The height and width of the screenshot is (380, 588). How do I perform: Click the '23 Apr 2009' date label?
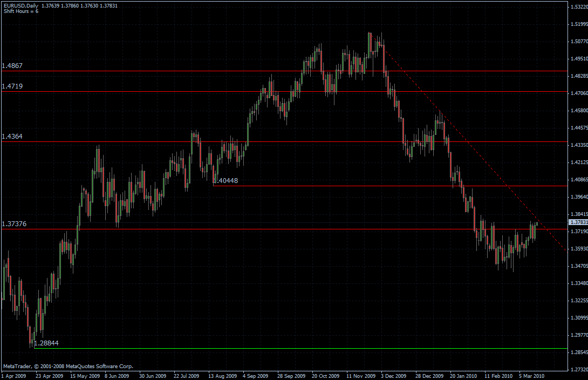[x=50, y=376]
